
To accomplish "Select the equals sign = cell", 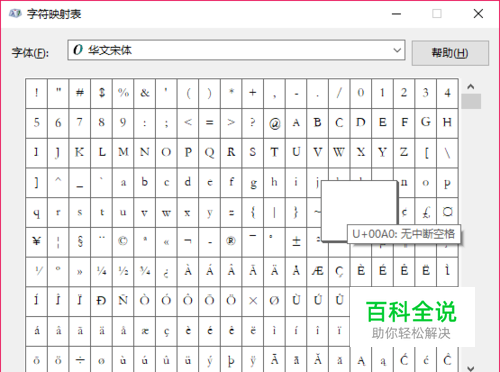I will (209, 123).
